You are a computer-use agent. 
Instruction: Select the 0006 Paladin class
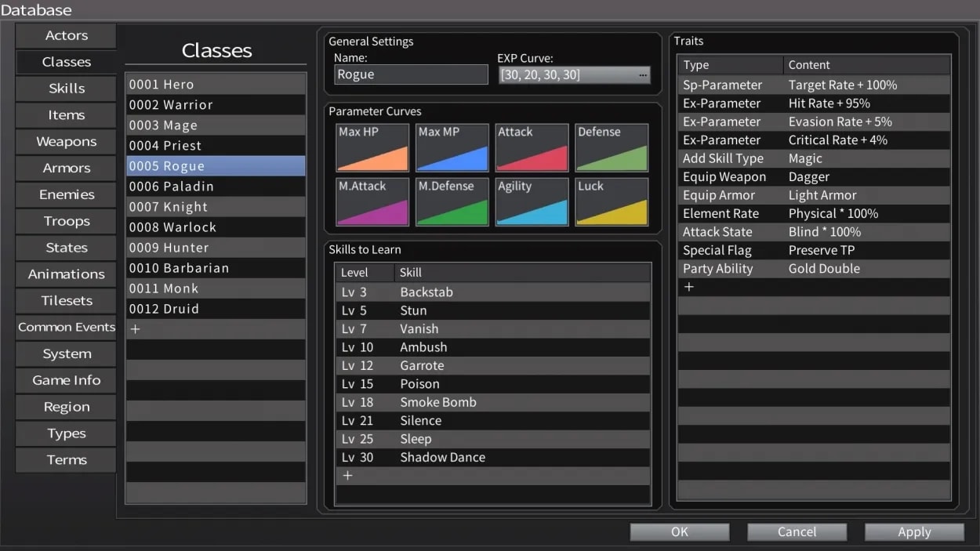[x=216, y=187]
